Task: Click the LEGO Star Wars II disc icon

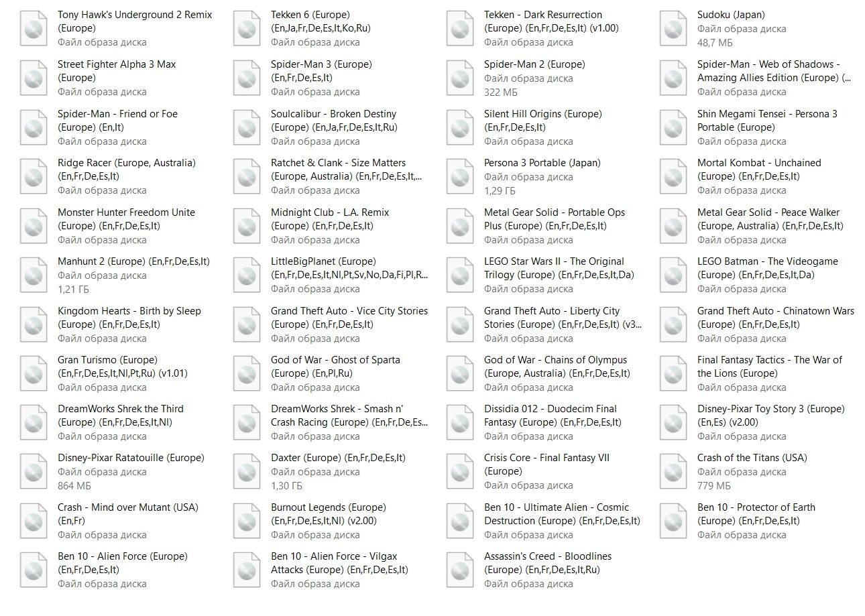Action: pyautogui.click(x=460, y=275)
